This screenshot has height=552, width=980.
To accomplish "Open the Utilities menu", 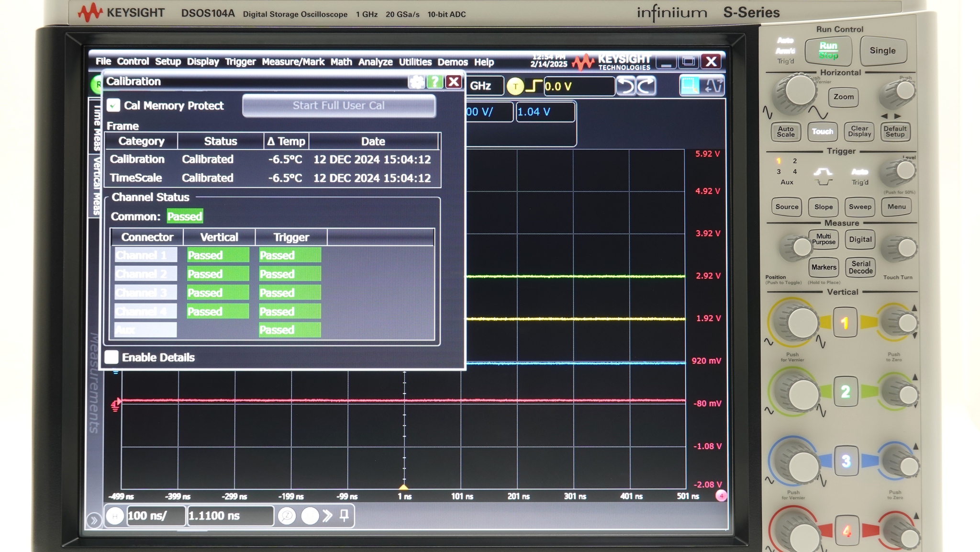I will click(x=415, y=62).
